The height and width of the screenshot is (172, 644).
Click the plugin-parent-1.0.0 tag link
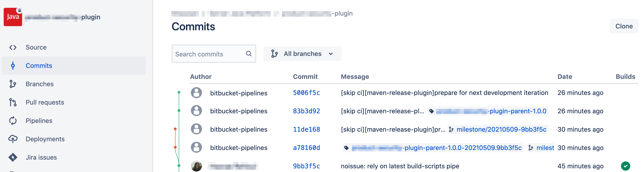tap(491, 111)
